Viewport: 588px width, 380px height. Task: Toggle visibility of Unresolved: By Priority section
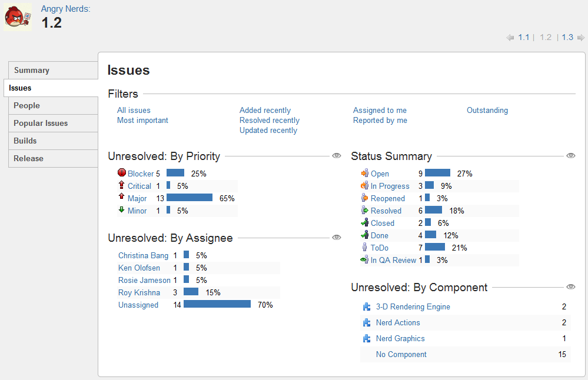click(x=336, y=155)
